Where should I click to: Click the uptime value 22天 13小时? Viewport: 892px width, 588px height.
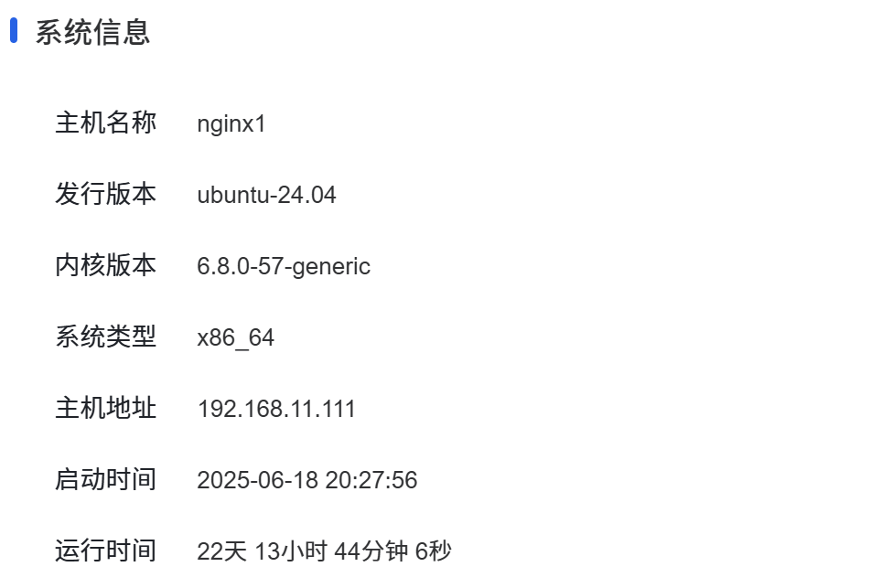263,551
